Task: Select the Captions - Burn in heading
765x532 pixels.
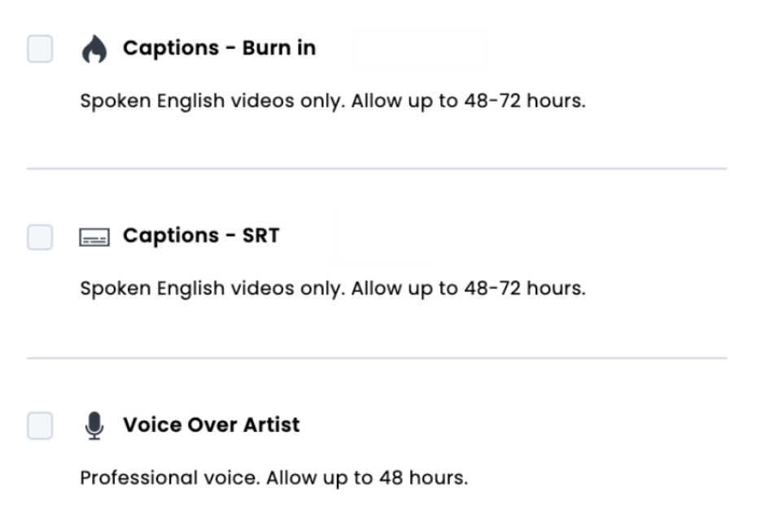Action: click(220, 48)
